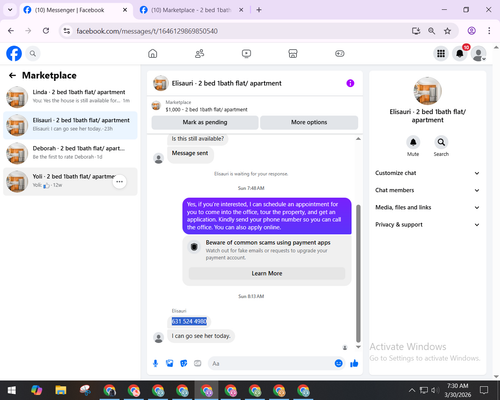Click browser back arrow

(11, 31)
